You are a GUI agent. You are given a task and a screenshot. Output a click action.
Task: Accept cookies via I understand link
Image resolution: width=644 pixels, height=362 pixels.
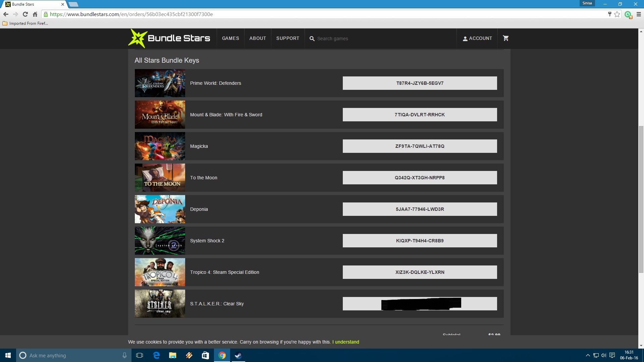(x=345, y=342)
